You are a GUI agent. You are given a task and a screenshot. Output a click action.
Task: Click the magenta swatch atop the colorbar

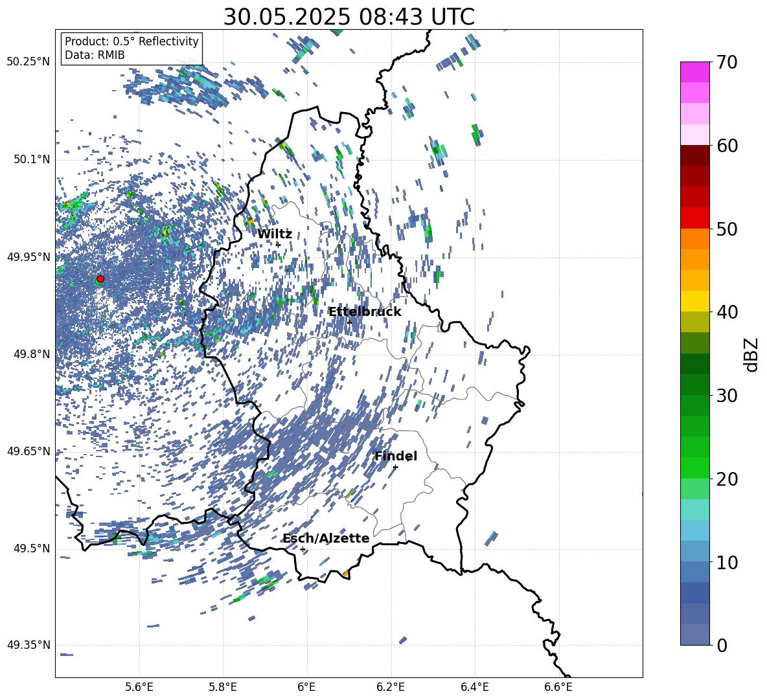(694, 72)
